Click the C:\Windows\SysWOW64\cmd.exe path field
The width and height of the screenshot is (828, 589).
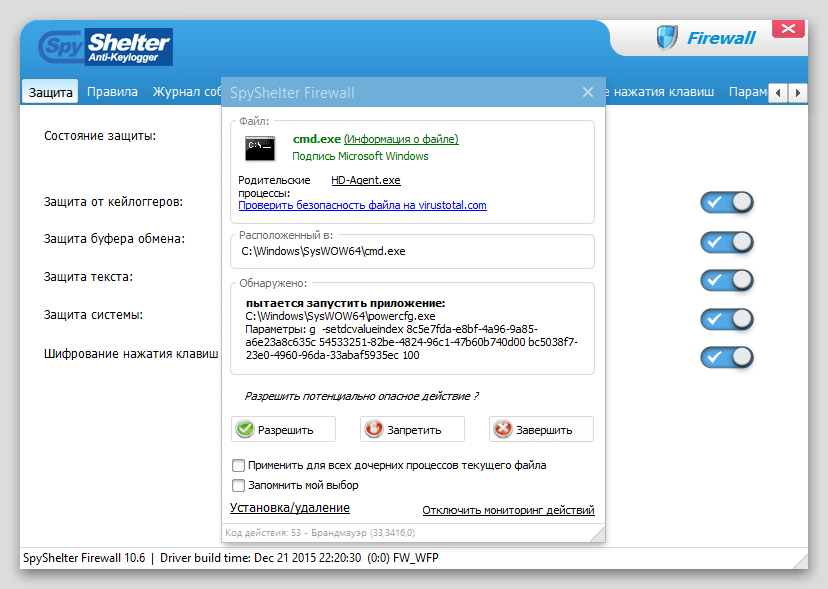pyautogui.click(x=412, y=251)
